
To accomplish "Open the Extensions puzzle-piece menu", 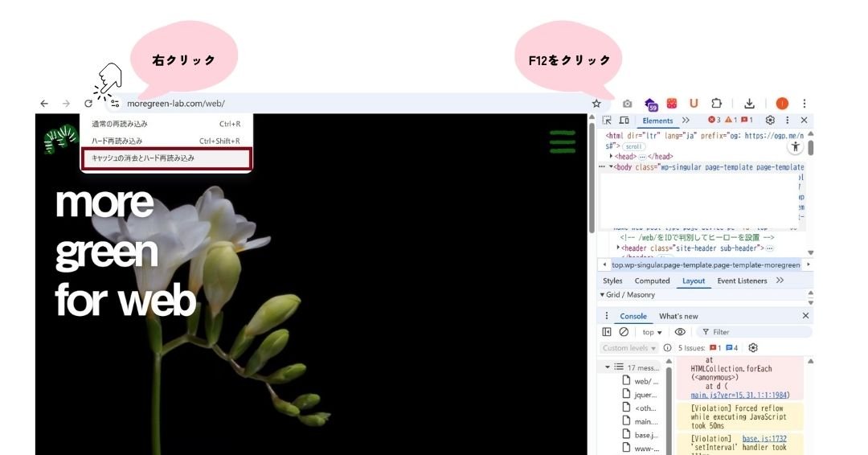I will point(716,104).
